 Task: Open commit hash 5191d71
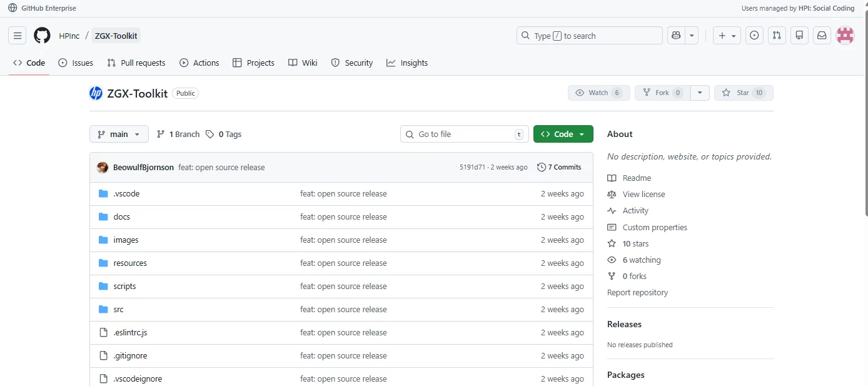coord(472,167)
